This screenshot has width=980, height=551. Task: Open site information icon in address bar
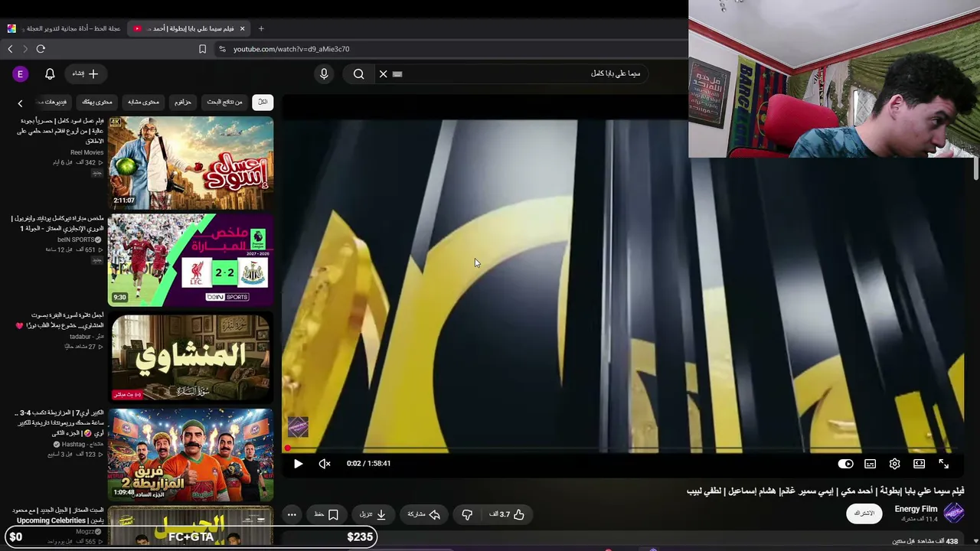click(x=222, y=49)
